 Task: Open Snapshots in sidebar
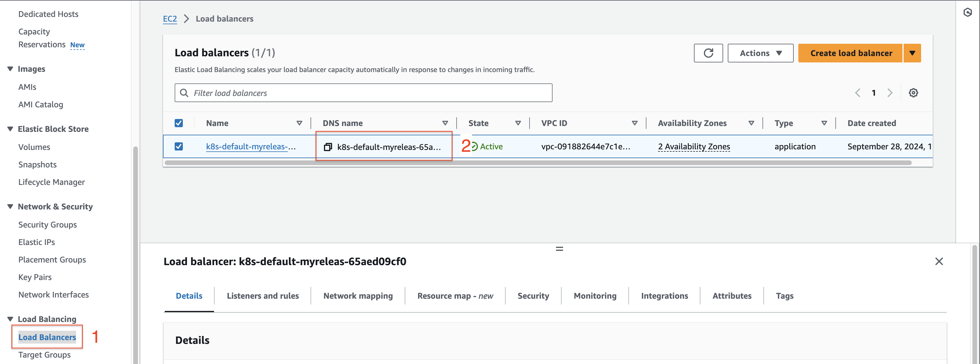[37, 164]
